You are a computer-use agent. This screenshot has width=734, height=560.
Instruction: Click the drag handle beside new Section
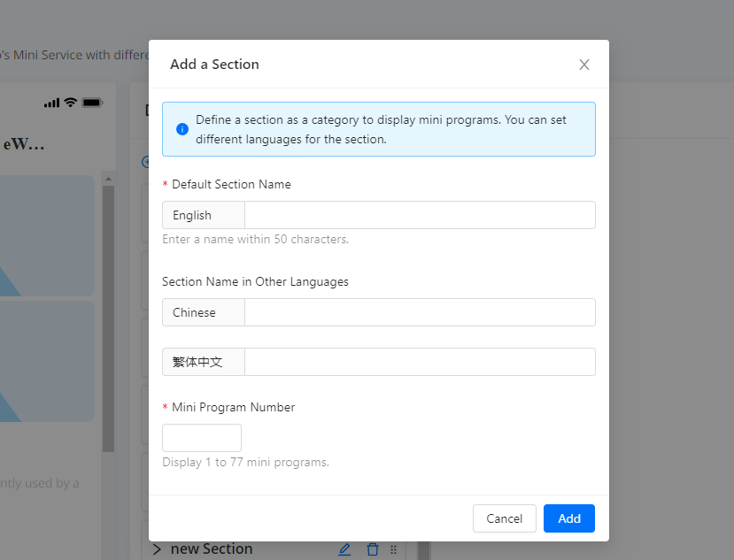pyautogui.click(x=393, y=549)
